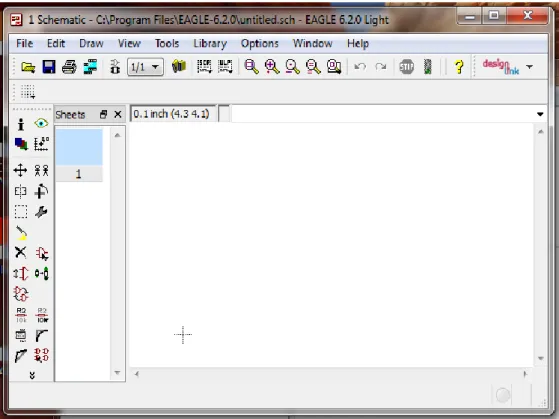
Task: Open the Window menu
Action: coord(313,44)
